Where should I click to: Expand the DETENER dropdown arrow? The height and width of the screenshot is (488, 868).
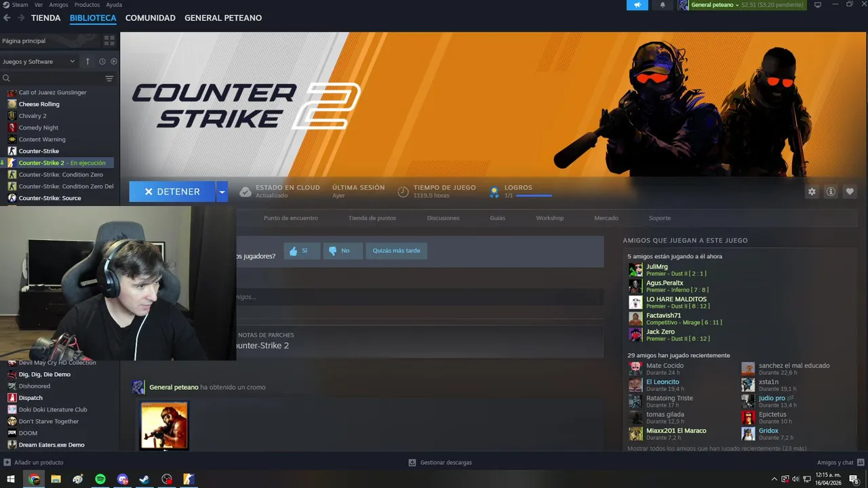(x=222, y=192)
